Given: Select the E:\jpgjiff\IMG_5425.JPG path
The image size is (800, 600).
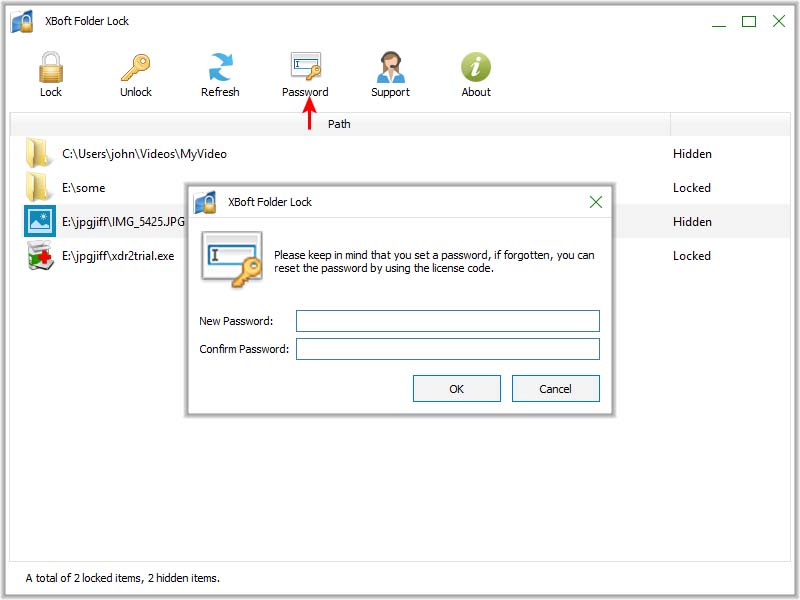Looking at the screenshot, I should 123,221.
